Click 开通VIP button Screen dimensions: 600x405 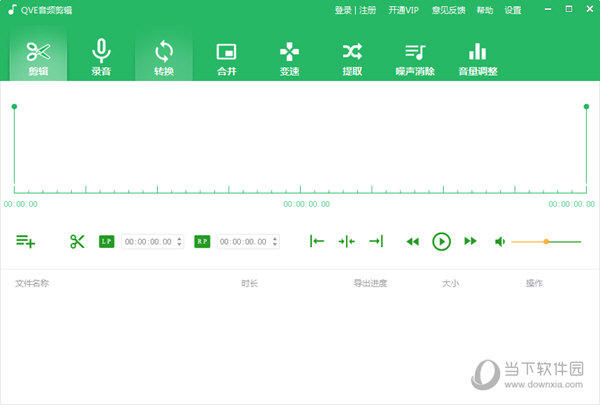pyautogui.click(x=404, y=10)
